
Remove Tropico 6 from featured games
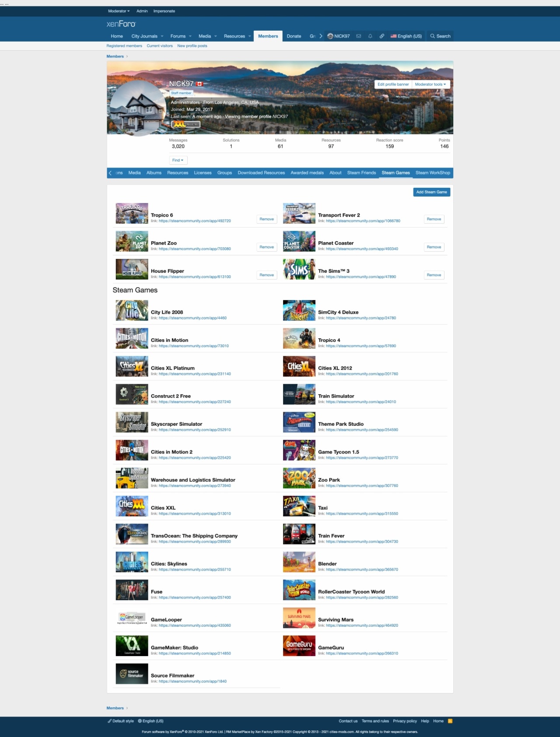(266, 219)
